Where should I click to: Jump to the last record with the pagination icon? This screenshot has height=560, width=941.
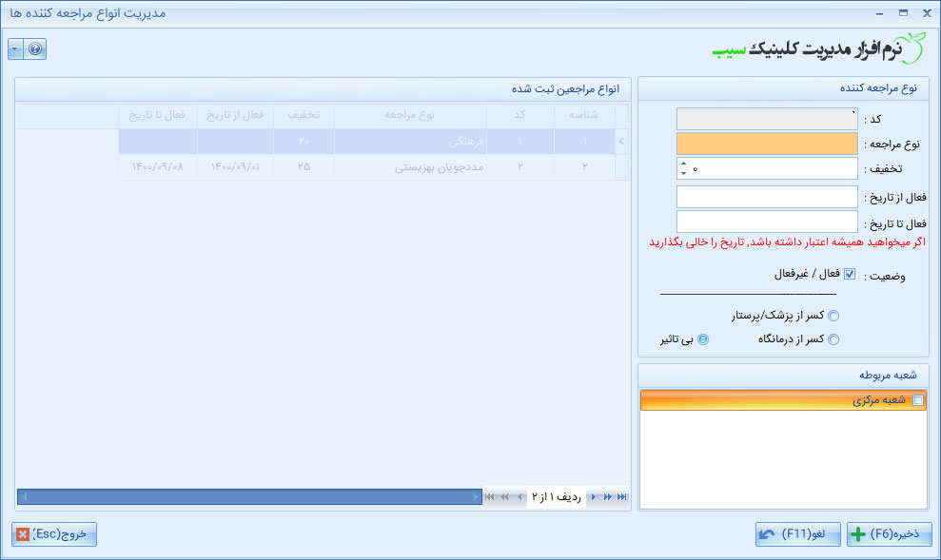coord(622,495)
